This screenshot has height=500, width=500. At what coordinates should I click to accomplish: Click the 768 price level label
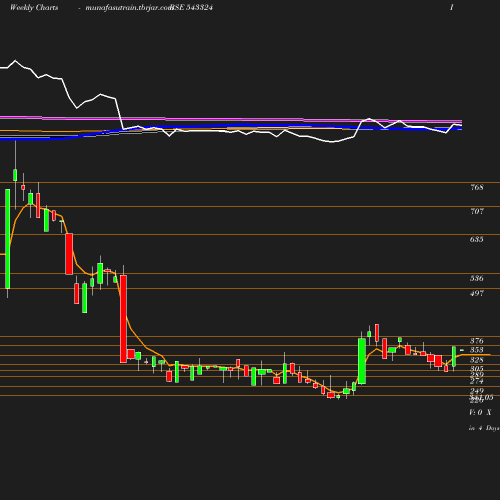tap(477, 187)
